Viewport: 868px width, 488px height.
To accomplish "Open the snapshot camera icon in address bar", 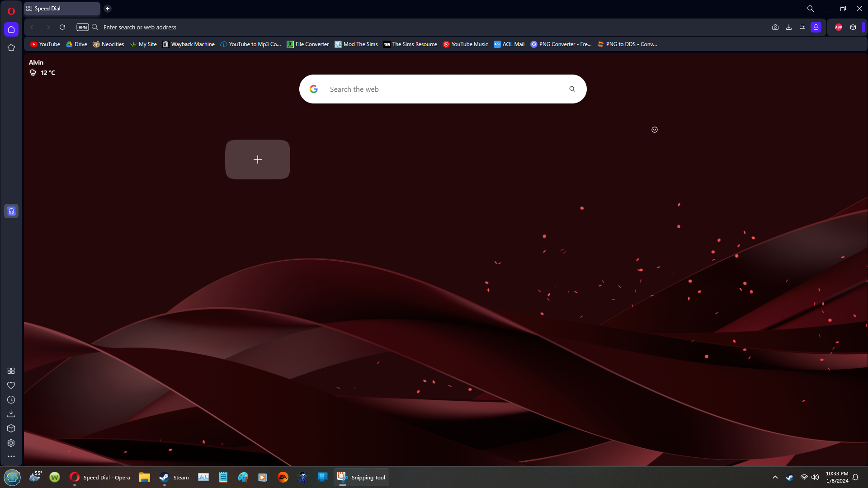I will 775,27.
